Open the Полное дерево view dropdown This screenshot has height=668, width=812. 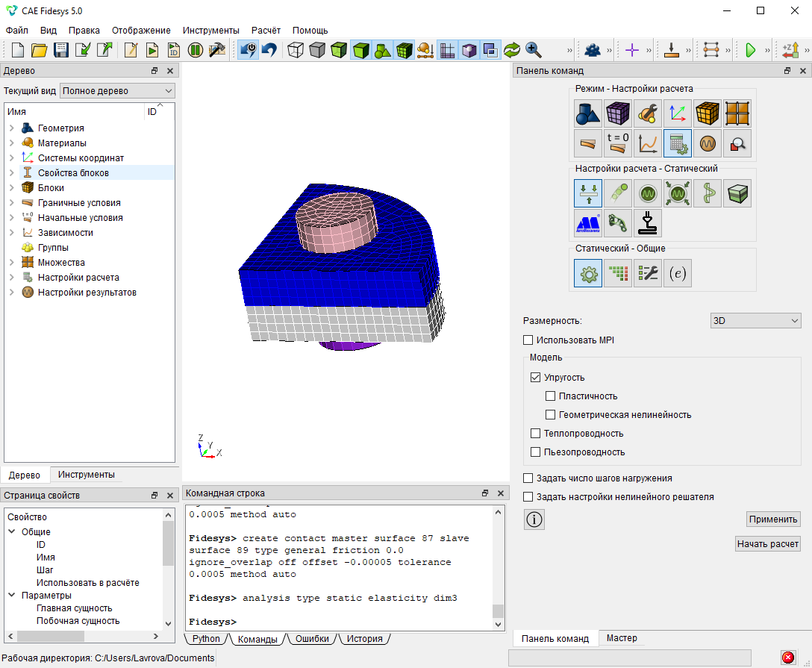tap(118, 90)
